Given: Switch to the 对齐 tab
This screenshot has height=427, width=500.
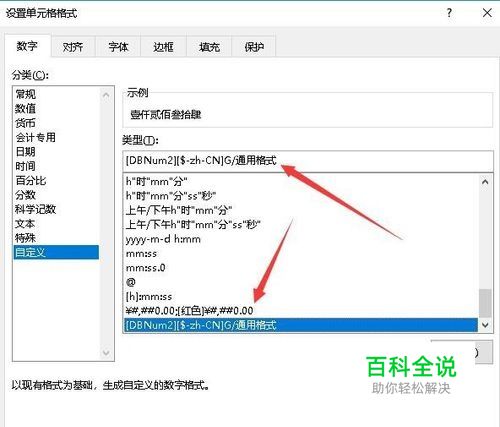Looking at the screenshot, I should click(x=73, y=47).
